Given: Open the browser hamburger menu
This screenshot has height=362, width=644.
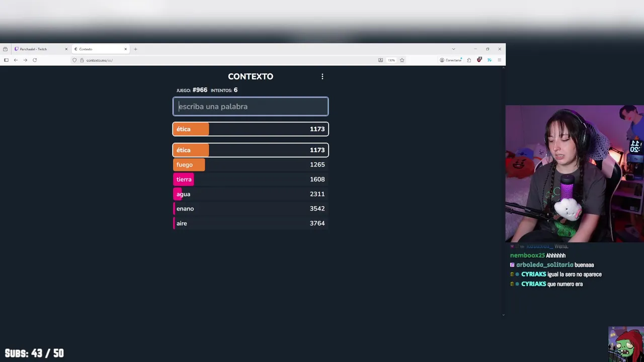Looking at the screenshot, I should point(499,60).
